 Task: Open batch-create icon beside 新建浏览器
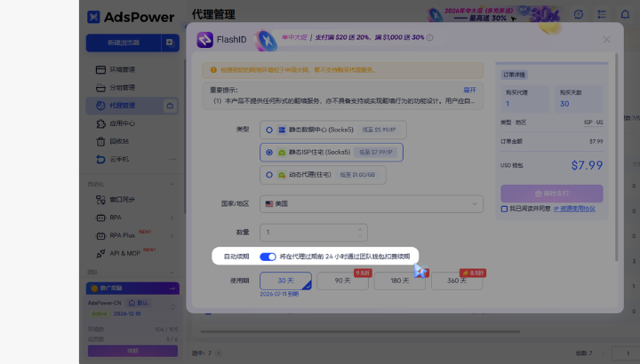pos(170,43)
